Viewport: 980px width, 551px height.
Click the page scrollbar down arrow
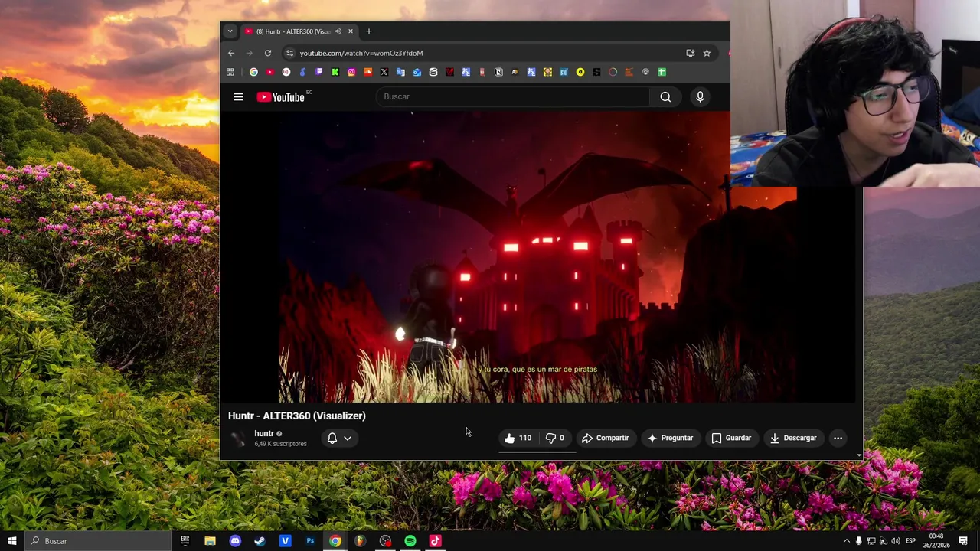pyautogui.click(x=858, y=455)
